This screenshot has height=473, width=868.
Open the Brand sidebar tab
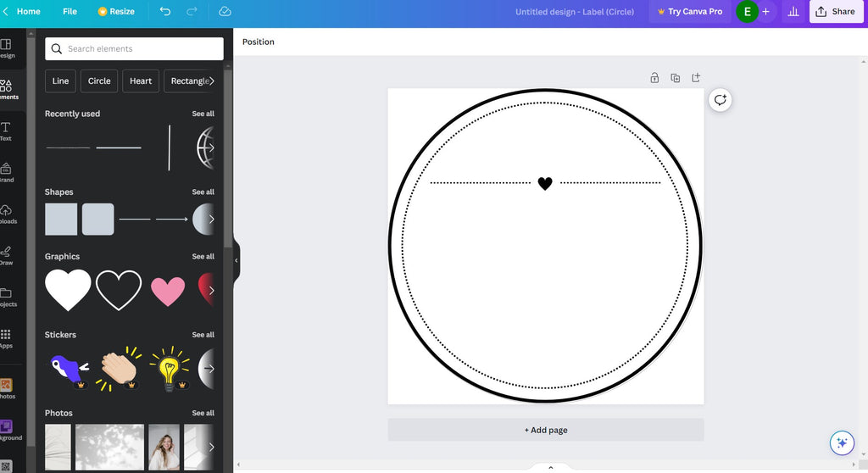(7, 173)
